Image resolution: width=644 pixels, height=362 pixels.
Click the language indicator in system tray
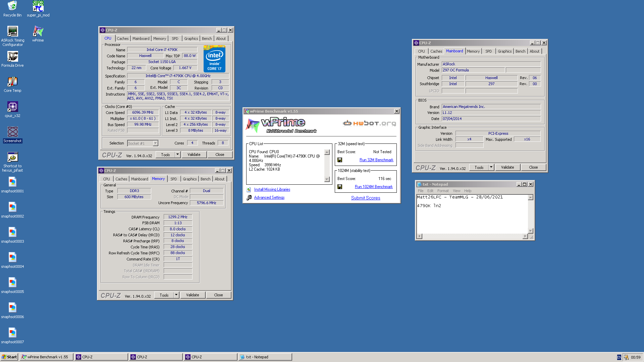pyautogui.click(x=619, y=357)
